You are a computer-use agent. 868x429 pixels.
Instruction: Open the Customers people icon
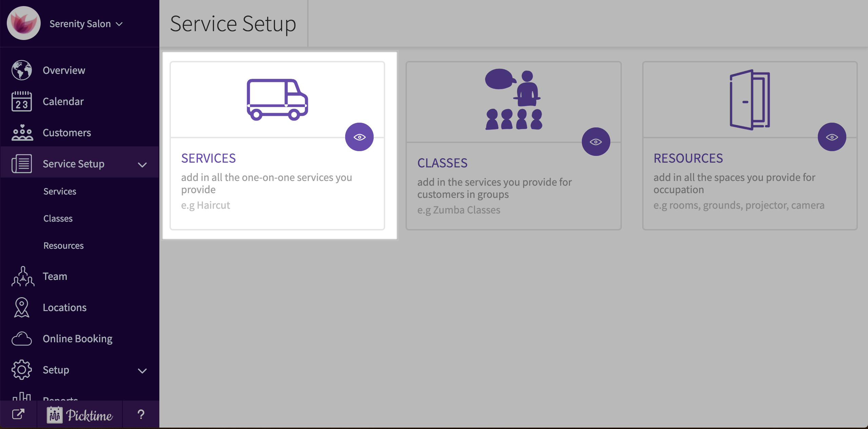point(22,132)
